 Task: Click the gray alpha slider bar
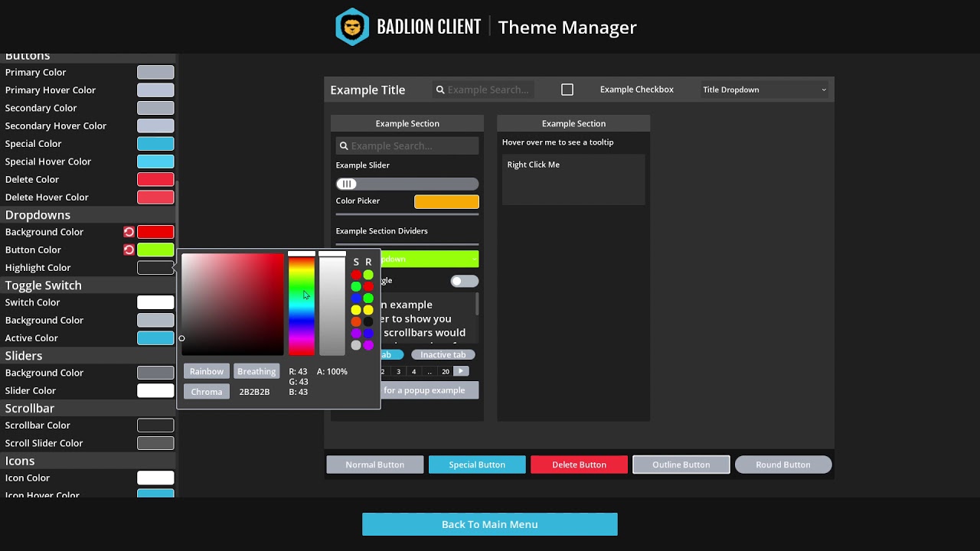[x=332, y=305]
